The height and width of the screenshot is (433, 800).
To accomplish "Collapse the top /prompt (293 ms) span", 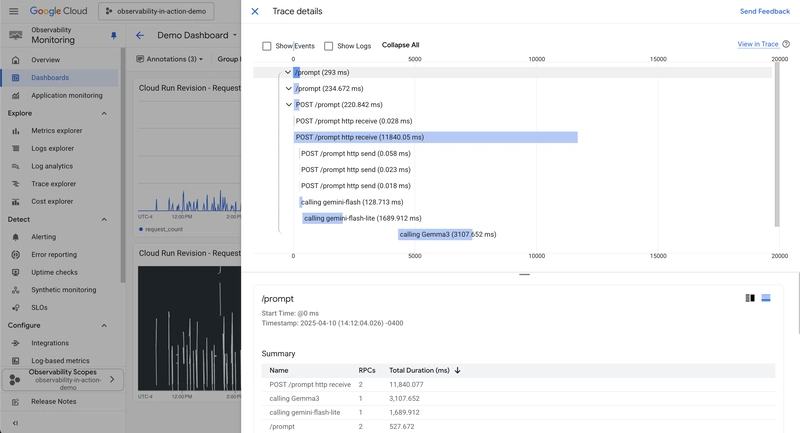I will tap(288, 72).
